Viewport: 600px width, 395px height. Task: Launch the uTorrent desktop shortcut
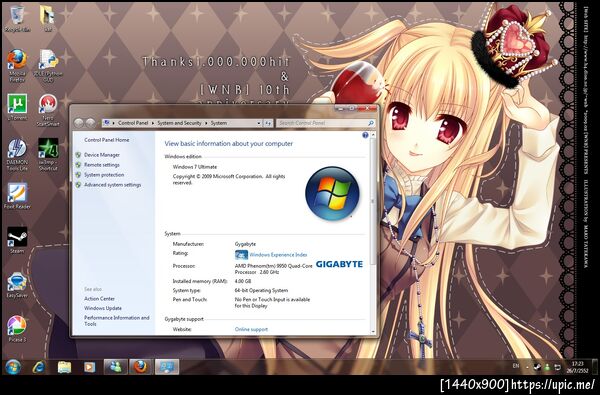(x=17, y=107)
